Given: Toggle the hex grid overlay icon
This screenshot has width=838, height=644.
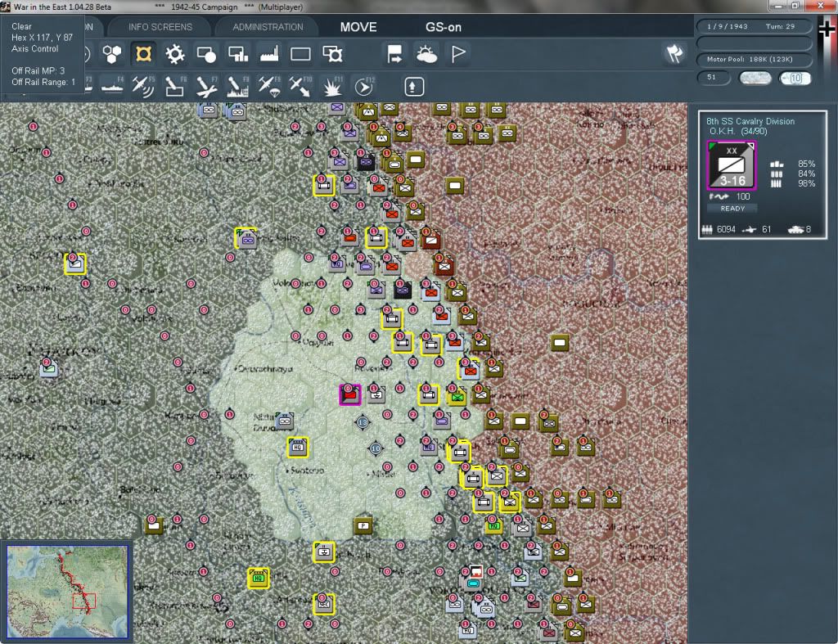Looking at the screenshot, I should pos(111,54).
